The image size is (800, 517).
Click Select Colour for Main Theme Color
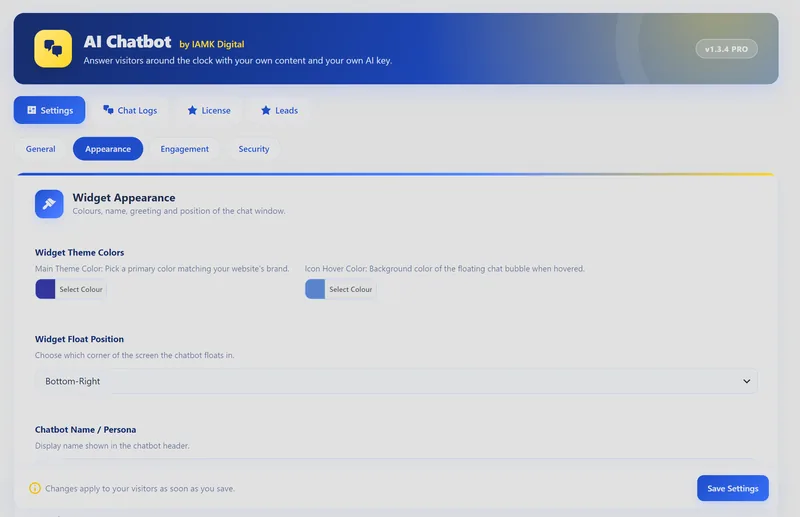tap(81, 289)
